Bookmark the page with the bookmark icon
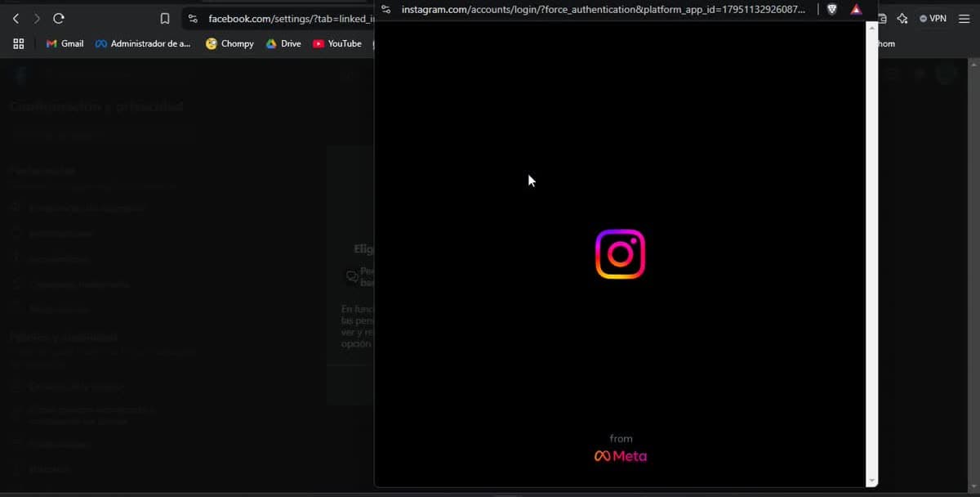Viewport: 980px width, 497px height. [165, 18]
